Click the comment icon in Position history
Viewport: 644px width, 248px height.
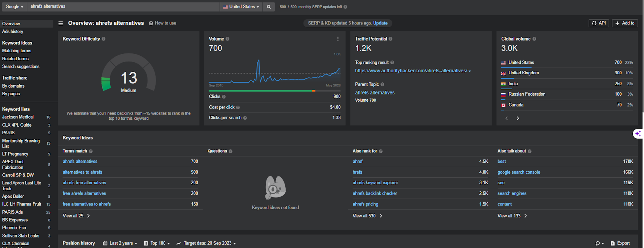point(599,244)
